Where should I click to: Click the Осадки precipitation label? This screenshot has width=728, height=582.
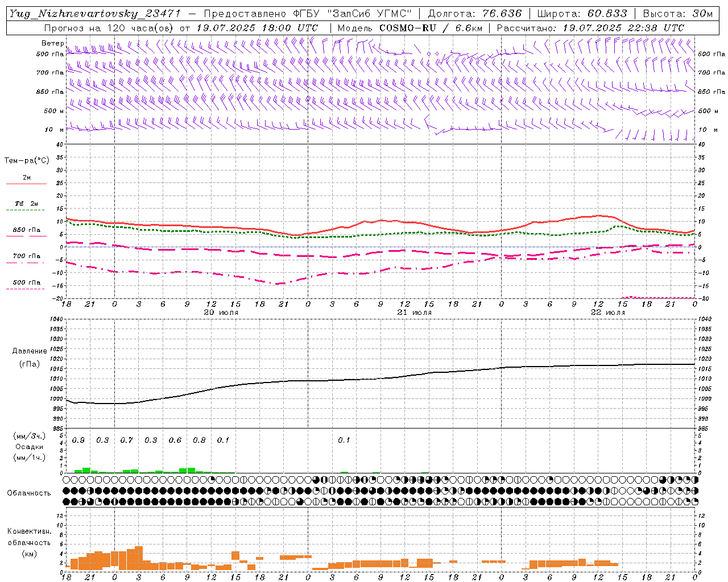29,447
